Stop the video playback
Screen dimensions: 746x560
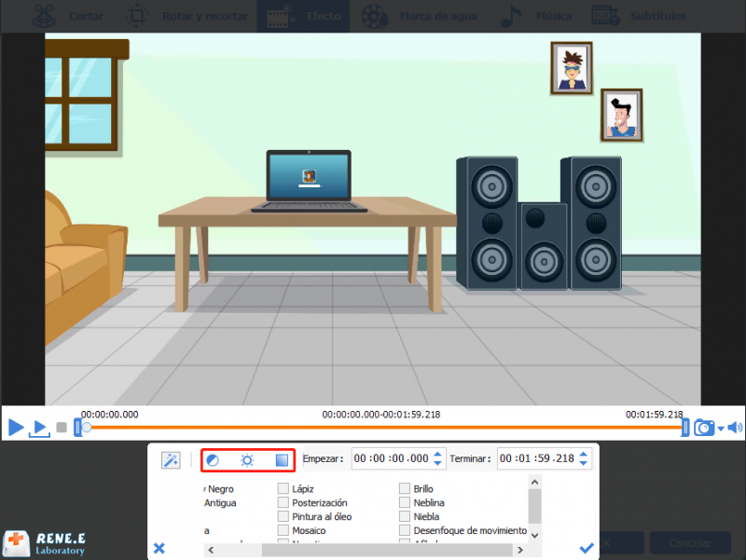point(62,428)
